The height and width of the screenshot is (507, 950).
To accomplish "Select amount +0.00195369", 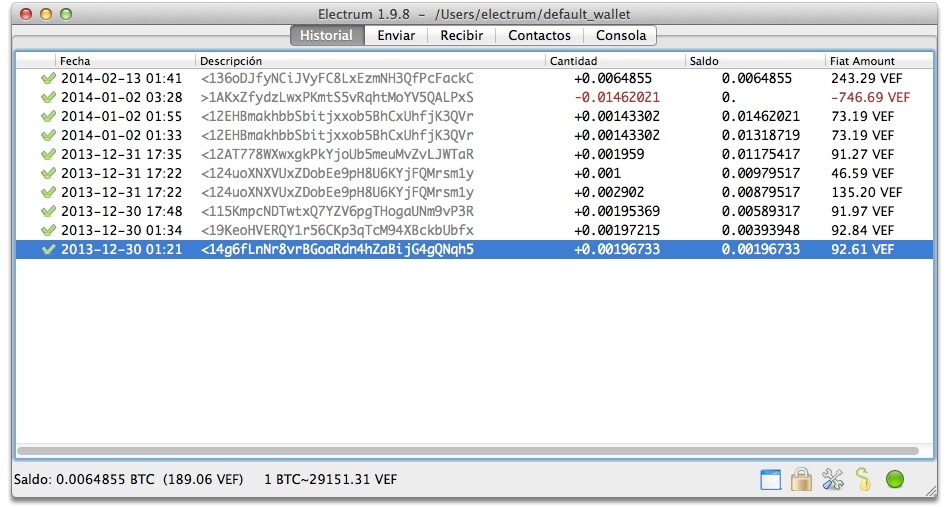I will 617,211.
